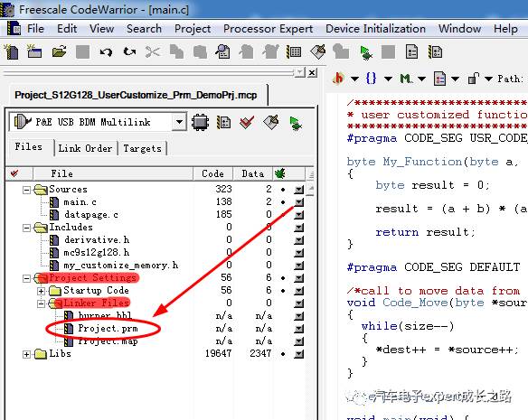Select the Project.map file
Viewport: 528px width, 420px height.
108,341
